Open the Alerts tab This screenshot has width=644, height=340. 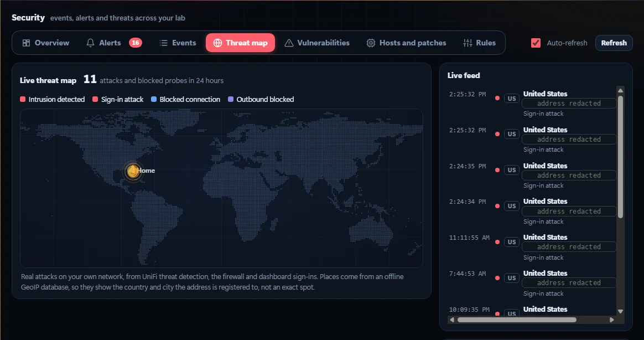point(114,43)
